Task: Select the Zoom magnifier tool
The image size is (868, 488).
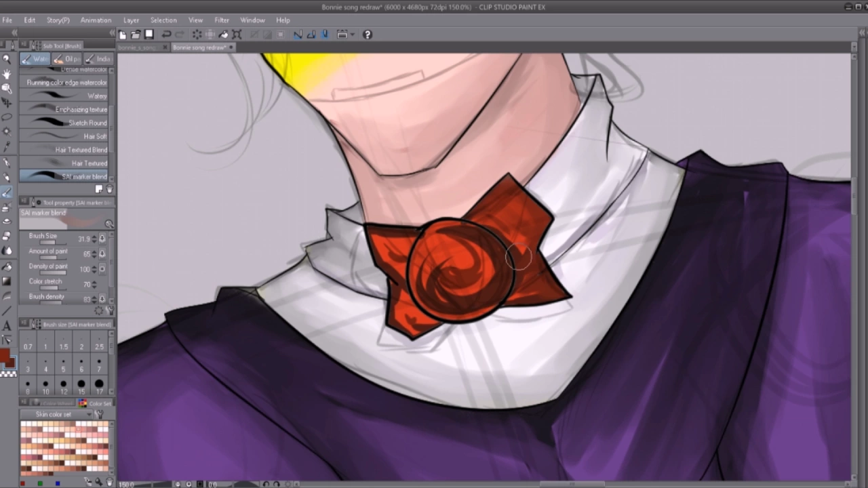Action: [x=7, y=59]
